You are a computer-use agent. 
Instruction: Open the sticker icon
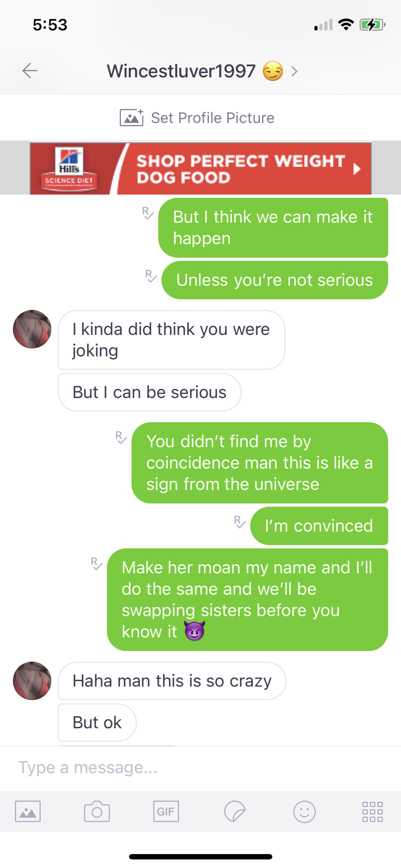(x=235, y=811)
